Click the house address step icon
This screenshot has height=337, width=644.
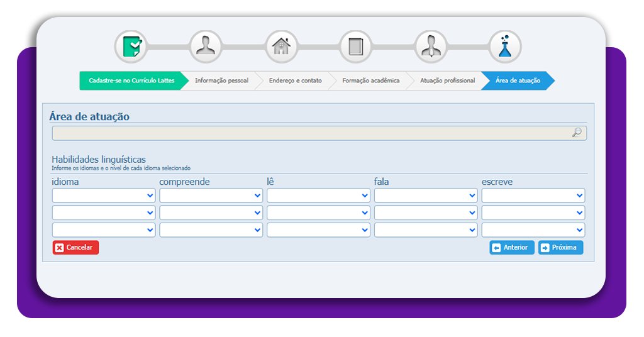[x=281, y=47]
